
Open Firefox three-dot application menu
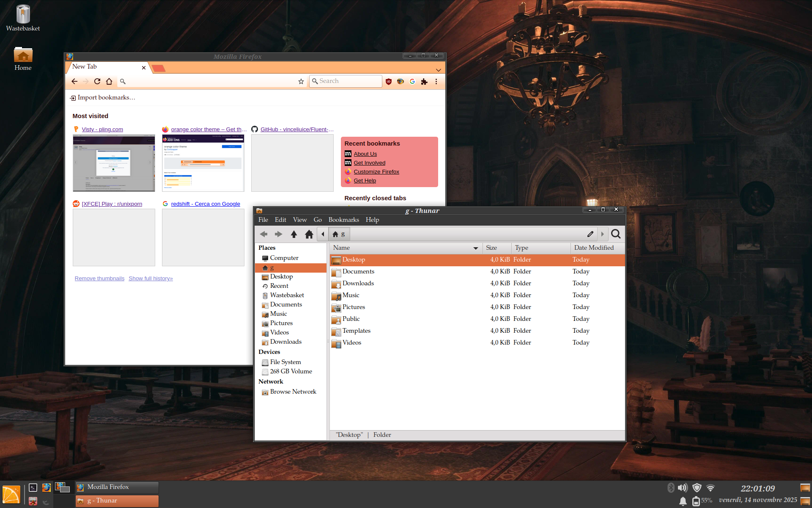[x=436, y=81]
